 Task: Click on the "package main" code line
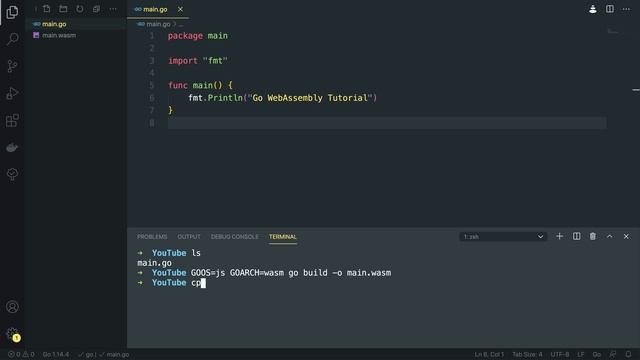click(x=198, y=36)
